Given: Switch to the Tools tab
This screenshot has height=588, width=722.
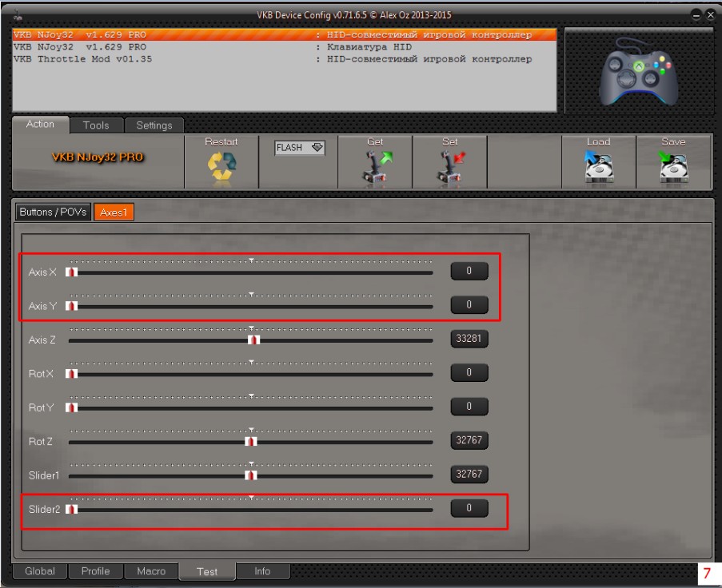Looking at the screenshot, I should coord(96,125).
